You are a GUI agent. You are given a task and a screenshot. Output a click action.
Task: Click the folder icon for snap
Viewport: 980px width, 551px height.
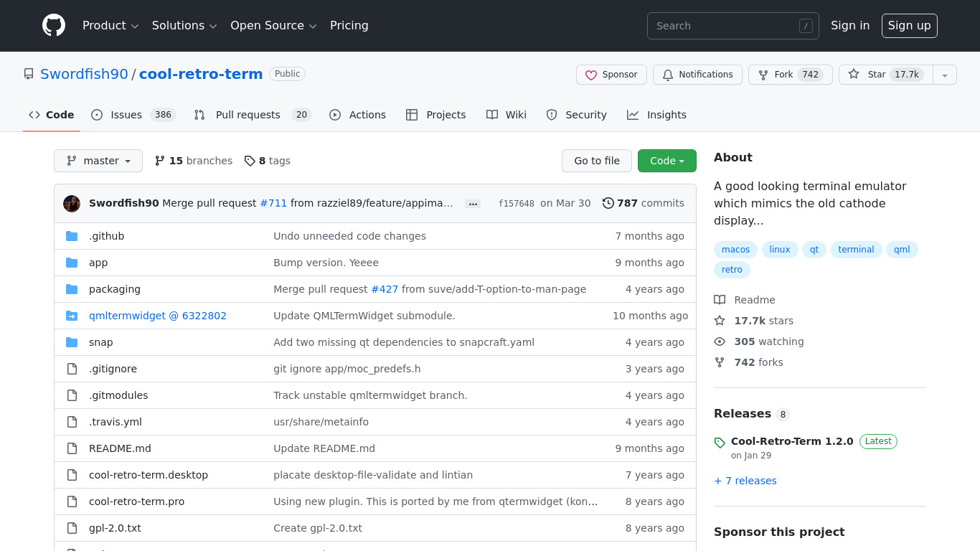coord(72,342)
